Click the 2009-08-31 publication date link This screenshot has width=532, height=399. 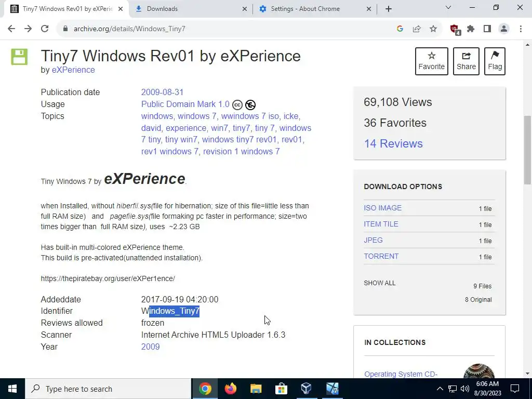pyautogui.click(x=162, y=92)
